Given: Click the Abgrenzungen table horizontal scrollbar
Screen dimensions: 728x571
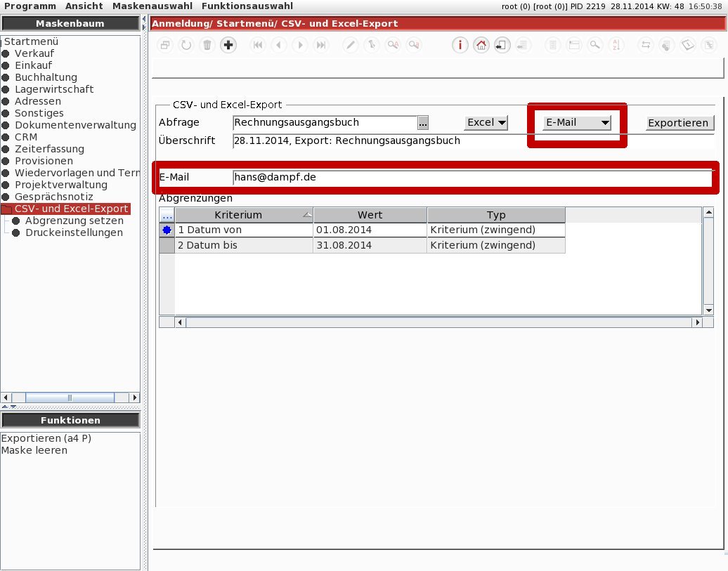Looking at the screenshot, I should (436, 322).
